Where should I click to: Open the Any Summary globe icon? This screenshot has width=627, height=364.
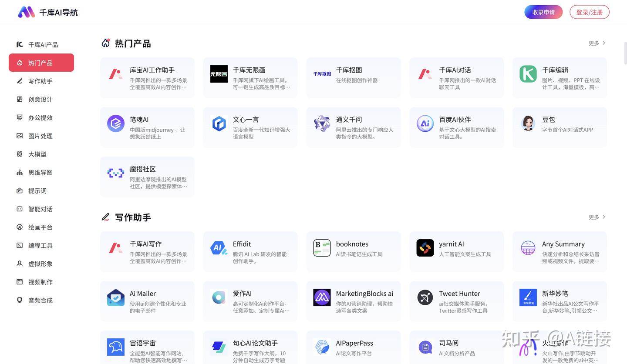point(528,248)
